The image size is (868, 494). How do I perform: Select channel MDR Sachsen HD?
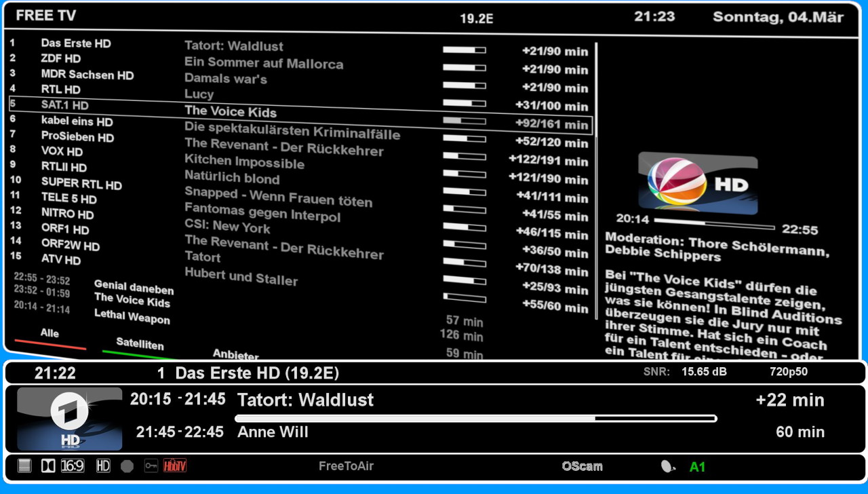click(87, 75)
